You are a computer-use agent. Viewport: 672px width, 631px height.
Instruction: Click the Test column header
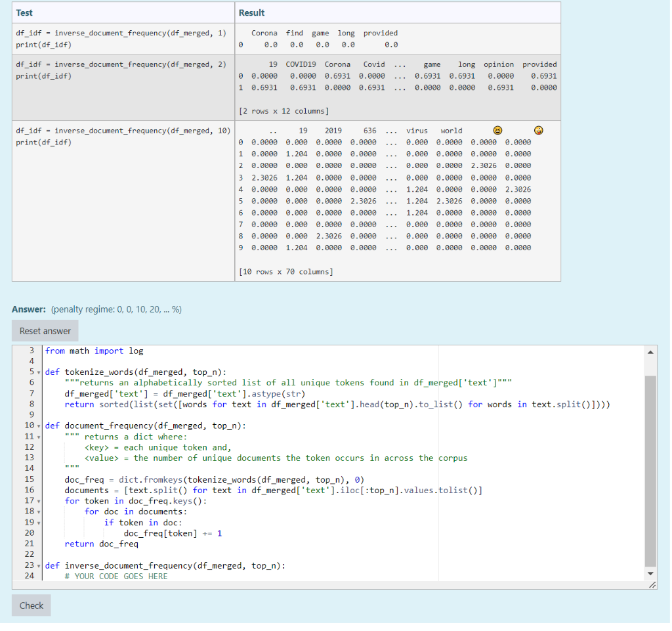point(24,12)
